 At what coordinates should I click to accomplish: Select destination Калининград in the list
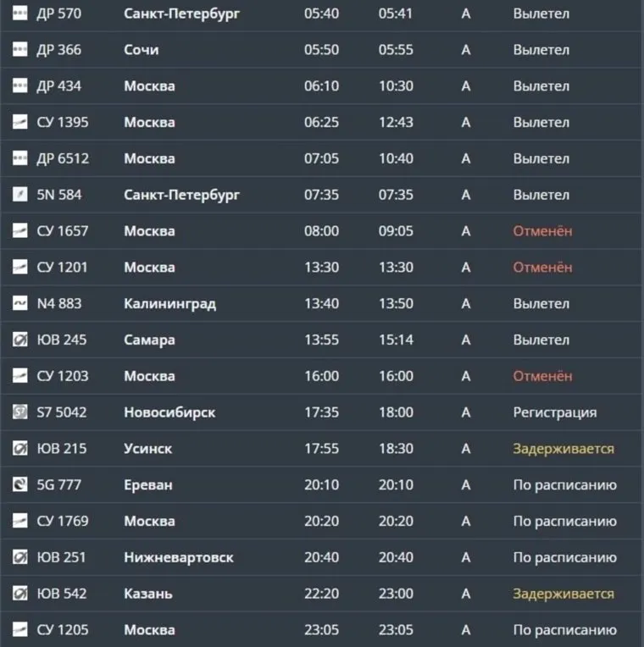pyautogui.click(x=169, y=303)
